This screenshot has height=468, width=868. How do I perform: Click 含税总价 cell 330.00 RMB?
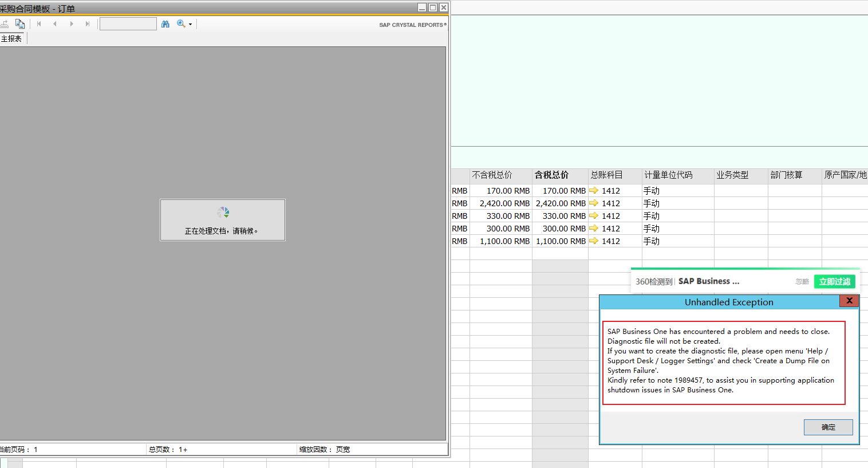coord(561,216)
